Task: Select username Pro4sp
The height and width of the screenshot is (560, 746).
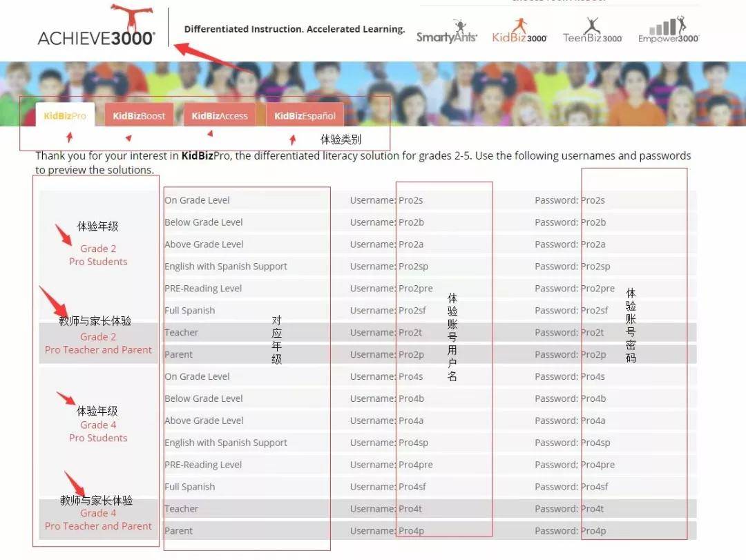Action: point(414,443)
